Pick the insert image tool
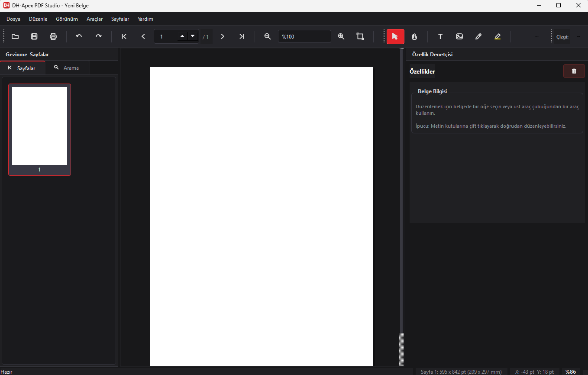Image resolution: width=588 pixels, height=375 pixels. (x=459, y=37)
